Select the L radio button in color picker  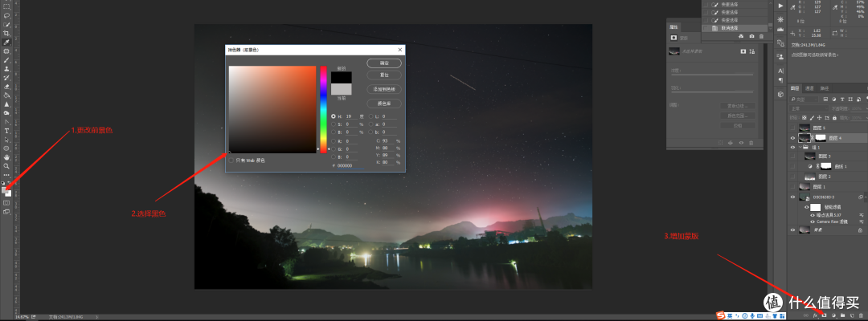(371, 116)
